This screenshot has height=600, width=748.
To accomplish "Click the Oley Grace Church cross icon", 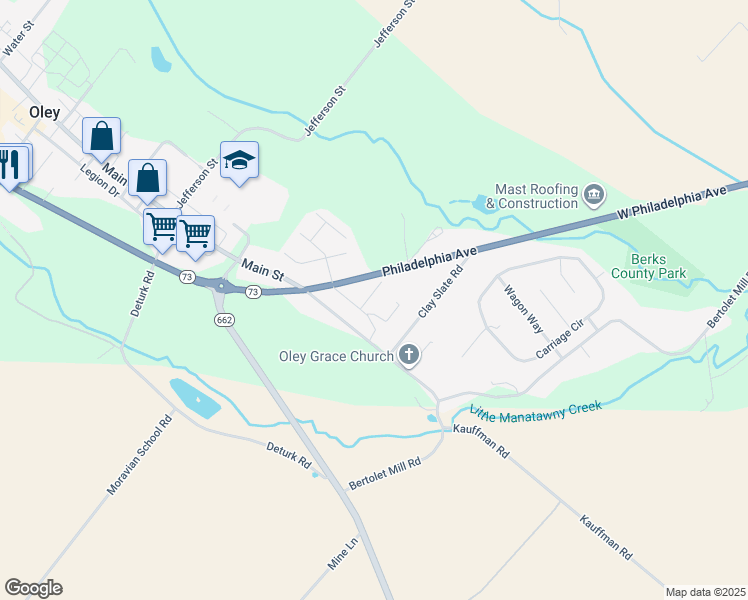I will 409,355.
